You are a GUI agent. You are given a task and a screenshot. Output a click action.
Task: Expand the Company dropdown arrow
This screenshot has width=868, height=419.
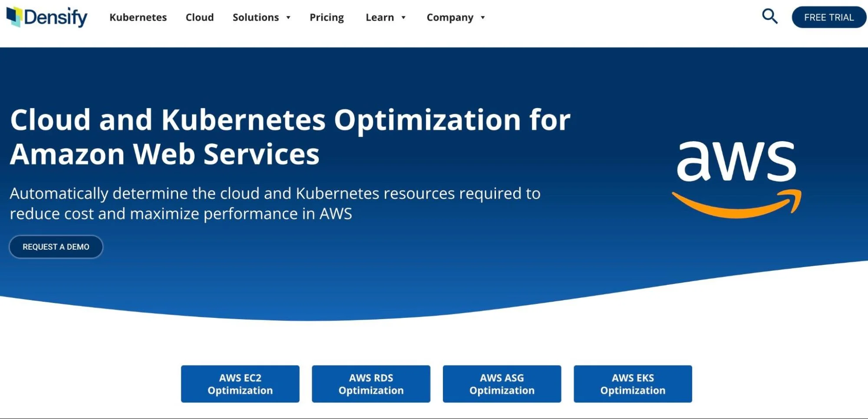pos(483,18)
